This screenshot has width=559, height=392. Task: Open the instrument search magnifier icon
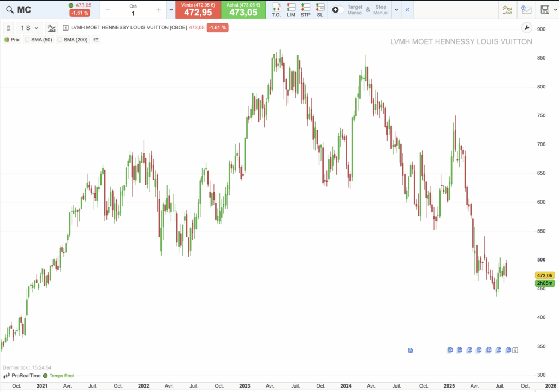[10, 10]
